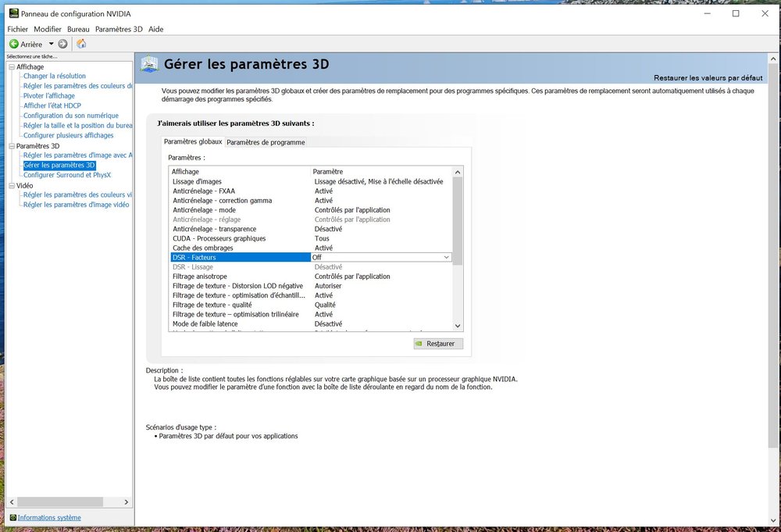781x532 pixels.
Task: Select Régler les paramètres des couleurs du bureau
Action: (x=77, y=86)
